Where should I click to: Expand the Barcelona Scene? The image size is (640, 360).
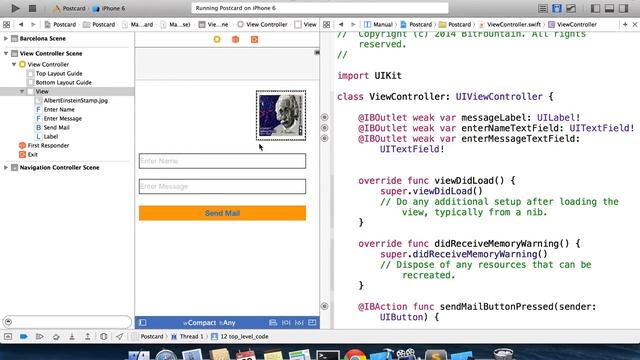(x=6, y=38)
